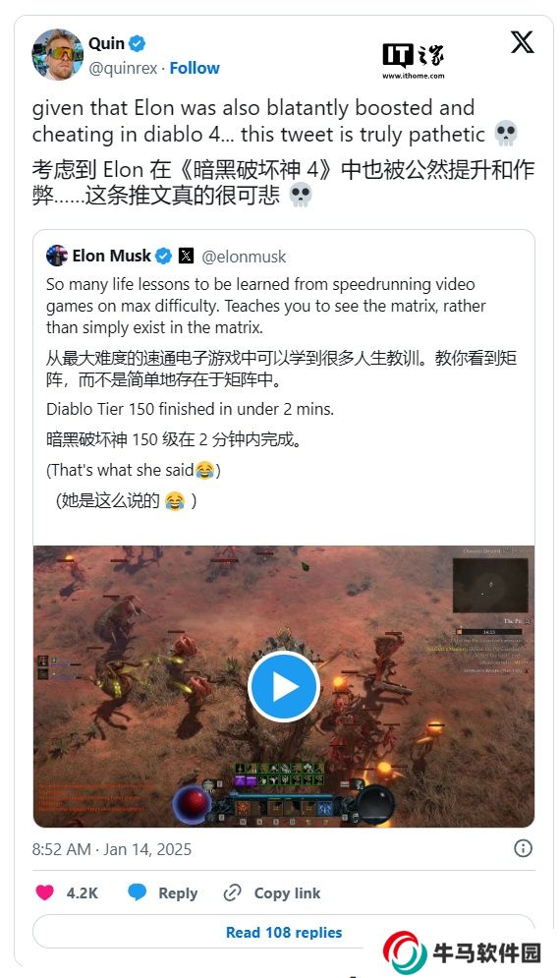Click the X logo in top corner
This screenshot has width=560, height=978.
[522, 42]
